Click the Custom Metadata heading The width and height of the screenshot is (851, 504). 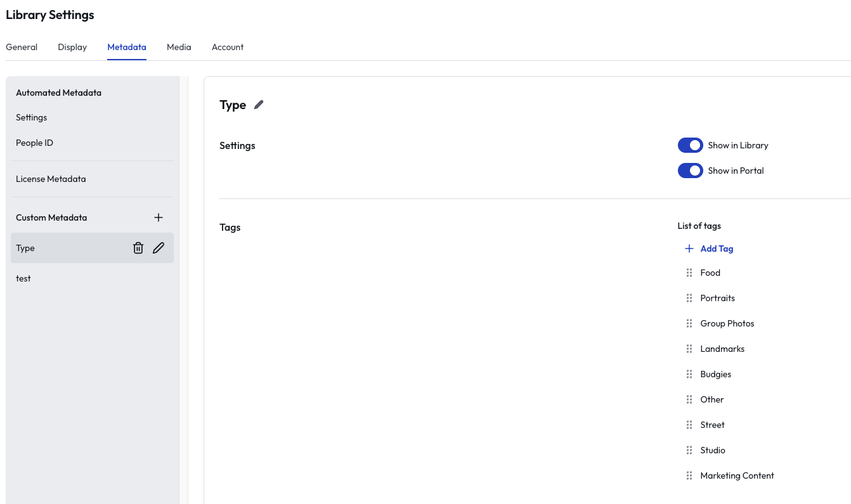51,217
